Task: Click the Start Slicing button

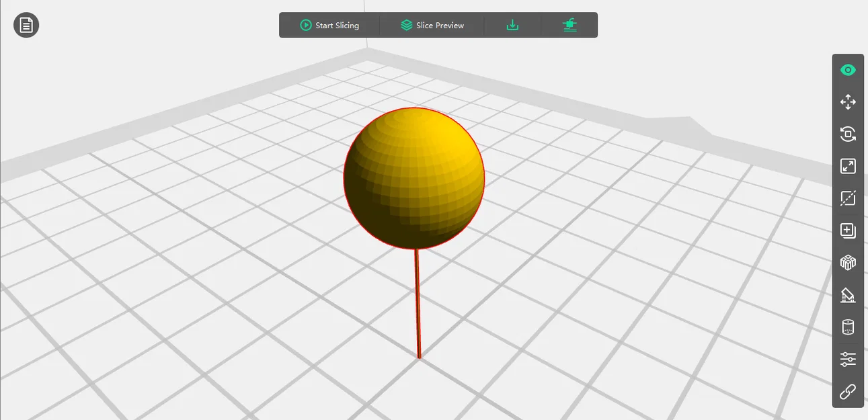Action: pyautogui.click(x=329, y=26)
